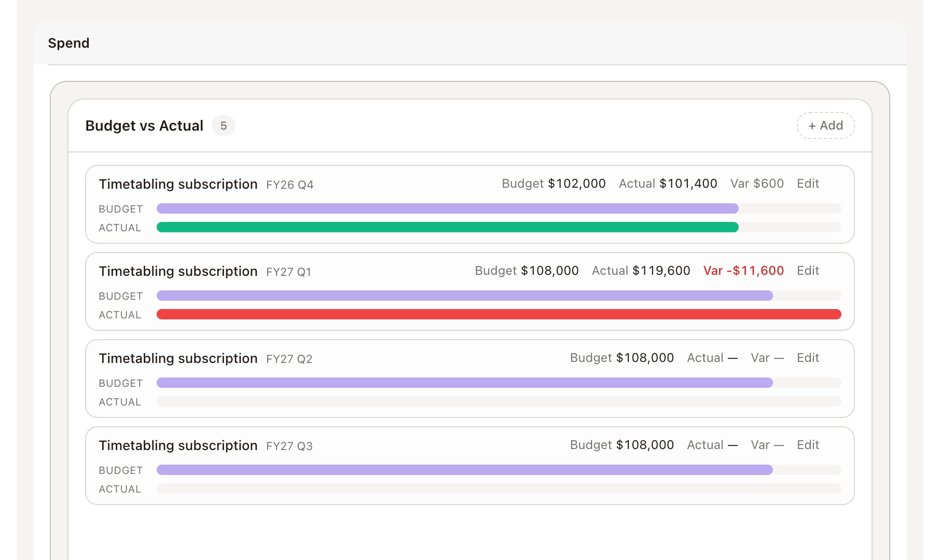
Task: Edit the FY27 Q1 Timetabling subscription
Action: coord(808,271)
